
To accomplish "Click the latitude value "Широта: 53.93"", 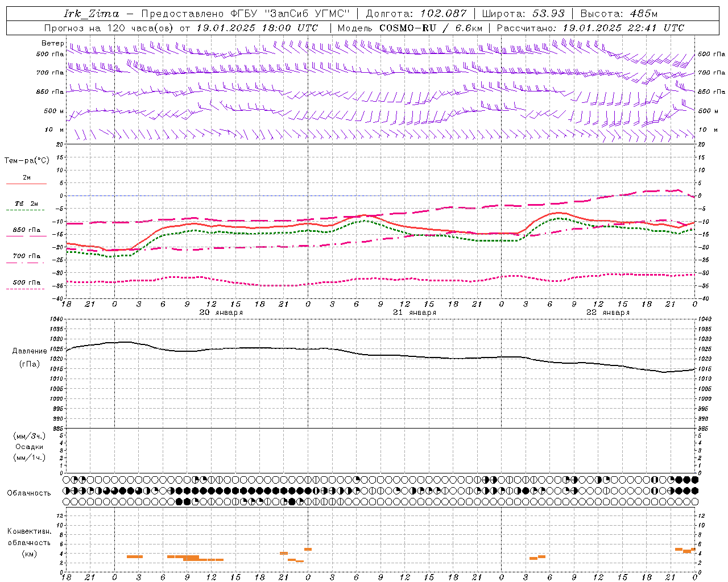I will [x=523, y=14].
